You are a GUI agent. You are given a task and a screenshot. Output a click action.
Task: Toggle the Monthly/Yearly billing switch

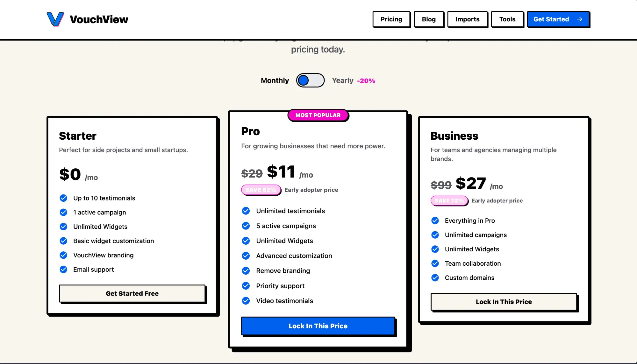(310, 80)
